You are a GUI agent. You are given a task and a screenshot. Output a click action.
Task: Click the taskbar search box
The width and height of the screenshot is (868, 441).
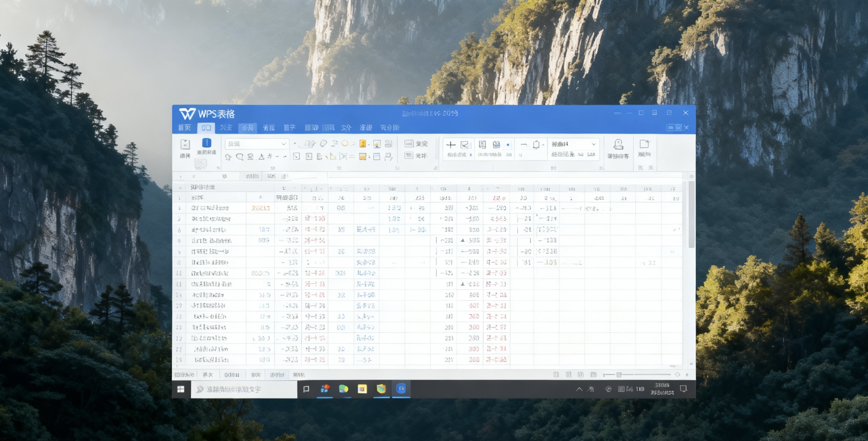point(244,389)
